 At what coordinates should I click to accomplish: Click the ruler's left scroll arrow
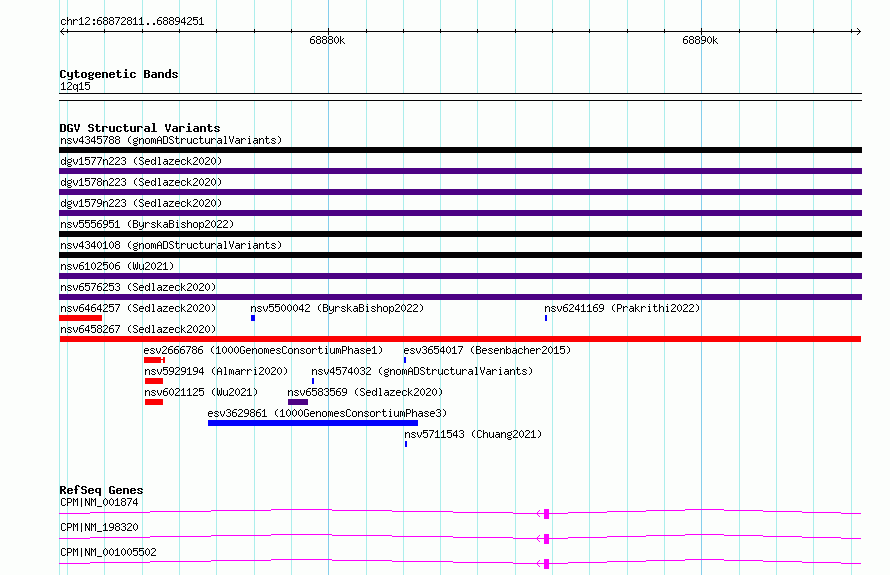63,31
